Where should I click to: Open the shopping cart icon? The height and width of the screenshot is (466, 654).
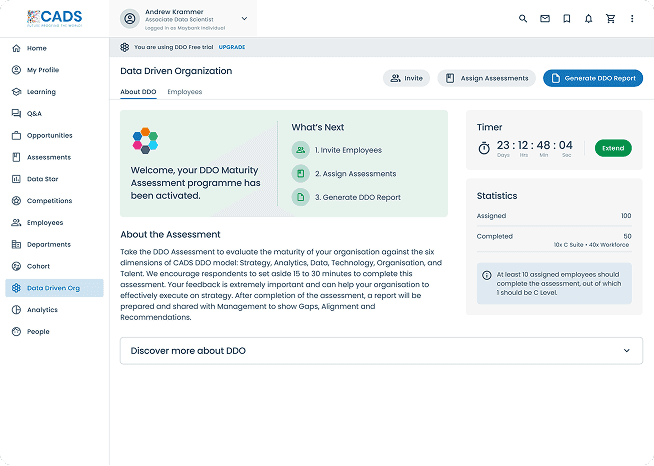[610, 18]
